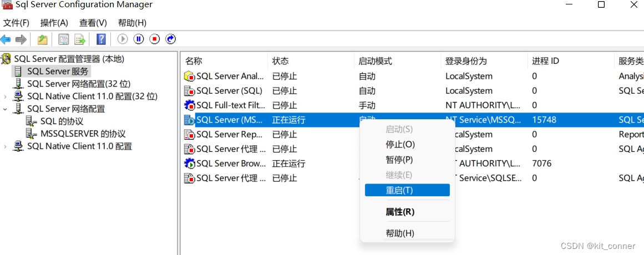
Task: Click the SQL Server (SQL) service icon
Action: click(189, 91)
